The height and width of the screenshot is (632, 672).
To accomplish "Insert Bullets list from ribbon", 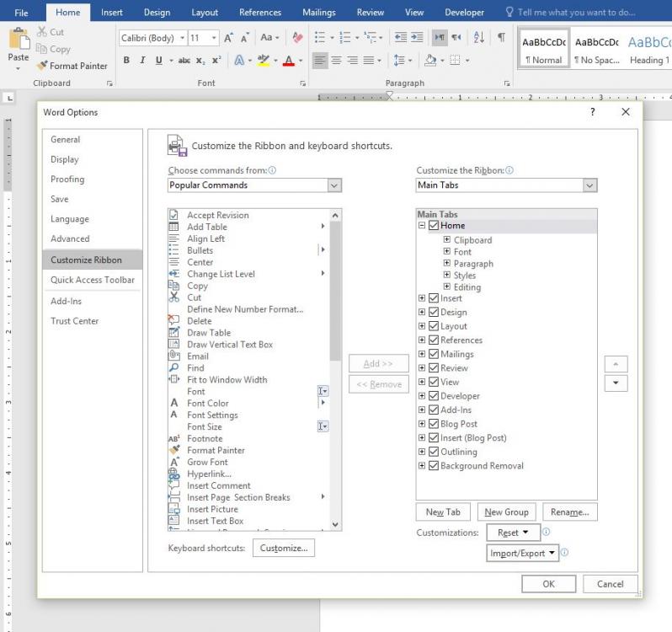I will (x=320, y=37).
